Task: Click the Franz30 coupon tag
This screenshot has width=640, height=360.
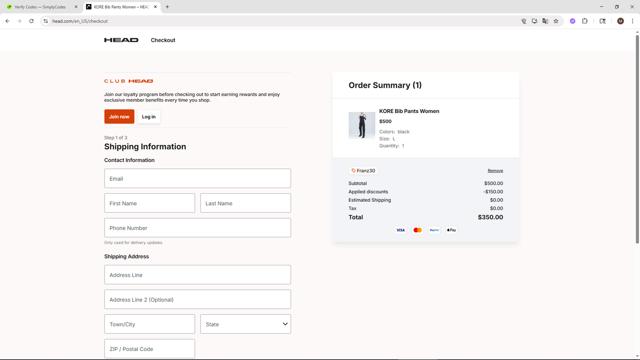Action: click(x=363, y=171)
